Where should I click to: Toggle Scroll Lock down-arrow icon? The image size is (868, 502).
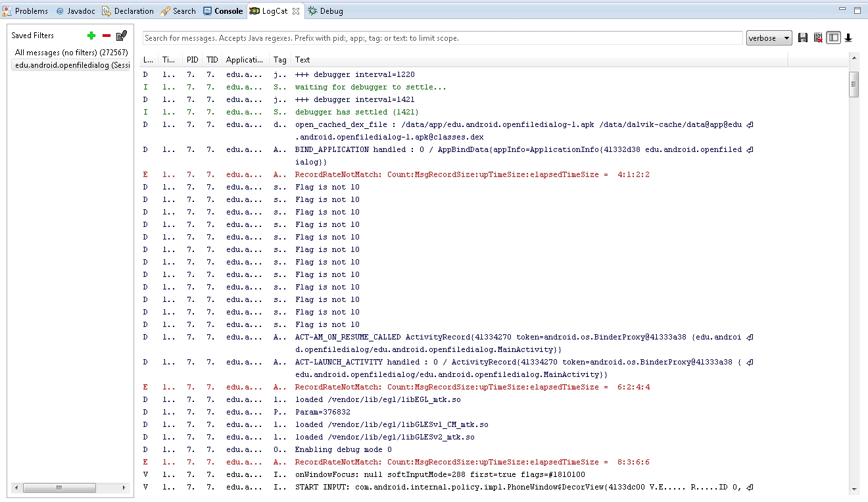click(x=848, y=38)
